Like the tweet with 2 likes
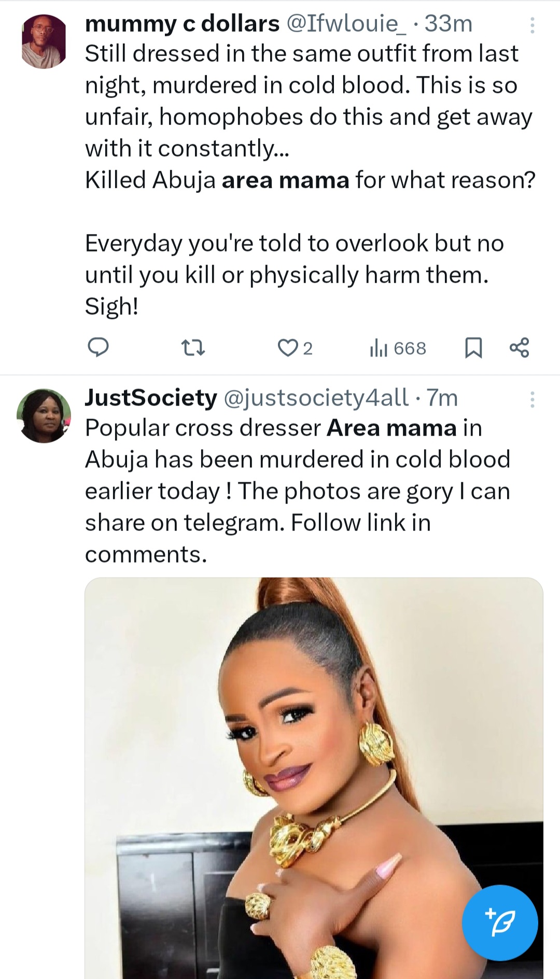The width and height of the screenshot is (560, 979). click(x=288, y=347)
